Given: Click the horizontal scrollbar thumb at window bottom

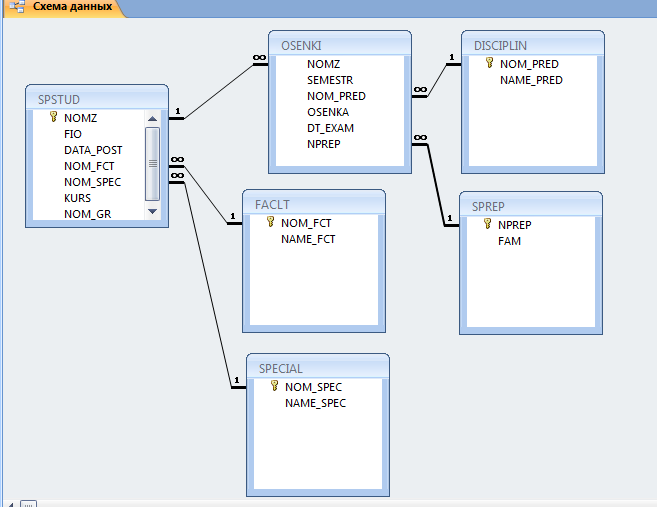Looking at the screenshot, I should (28, 504).
